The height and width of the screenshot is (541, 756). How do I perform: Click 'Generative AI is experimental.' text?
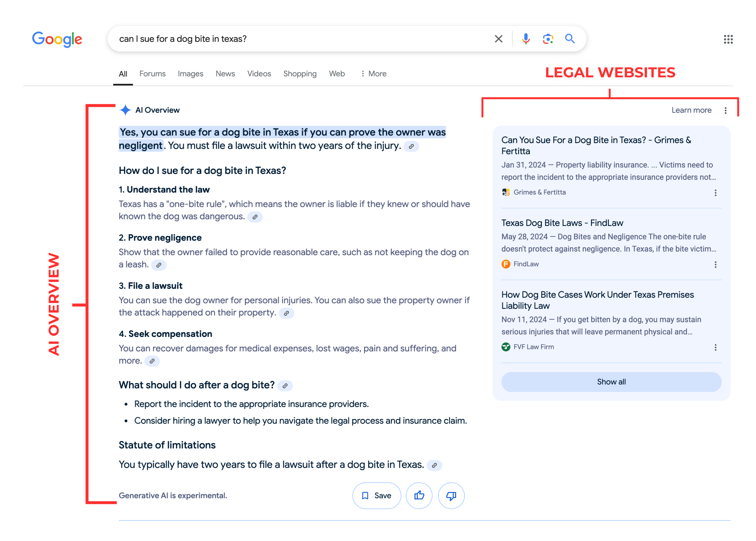point(173,496)
